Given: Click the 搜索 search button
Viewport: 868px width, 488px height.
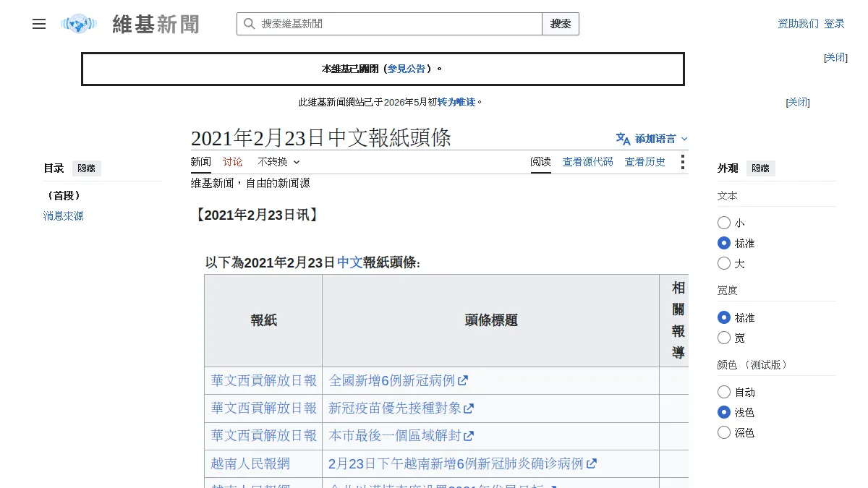Looking at the screenshot, I should [561, 24].
